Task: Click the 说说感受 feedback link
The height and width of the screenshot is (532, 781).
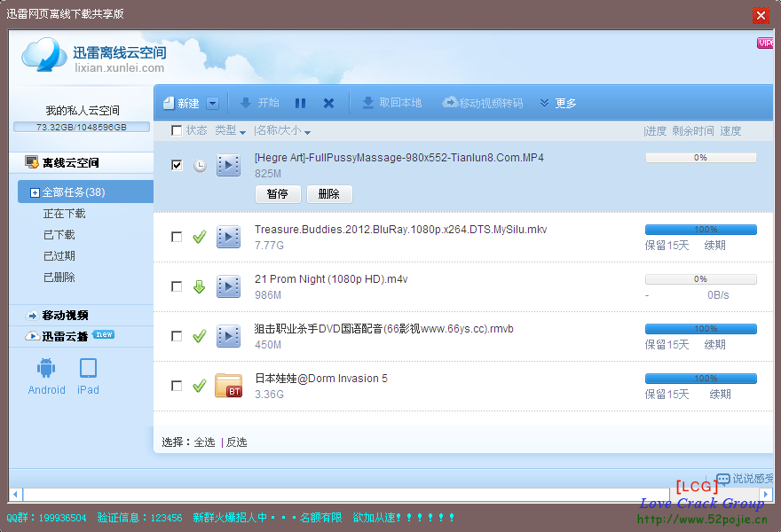Action: pos(745,479)
